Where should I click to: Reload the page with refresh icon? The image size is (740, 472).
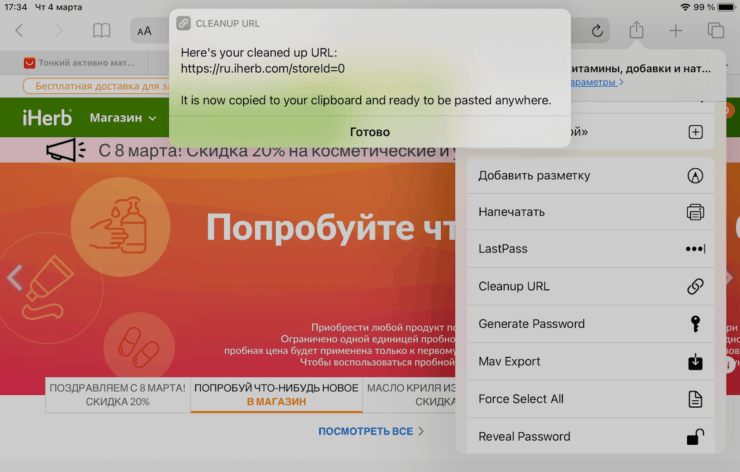(597, 31)
